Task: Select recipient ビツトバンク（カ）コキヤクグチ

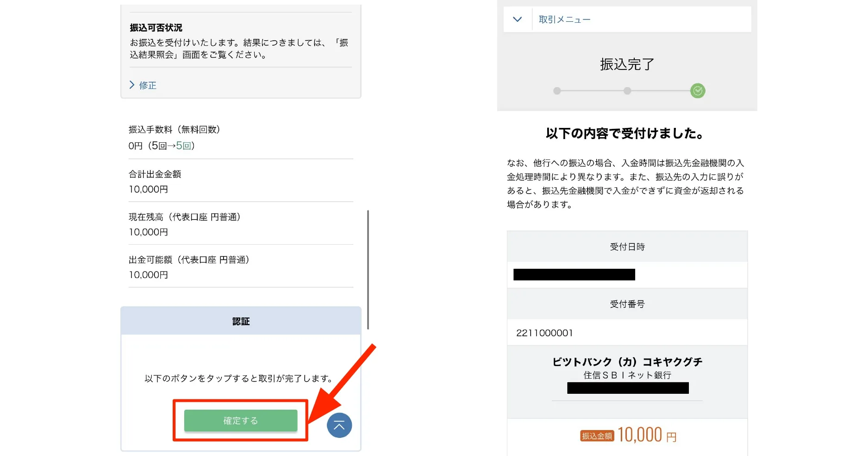Action: click(x=628, y=361)
